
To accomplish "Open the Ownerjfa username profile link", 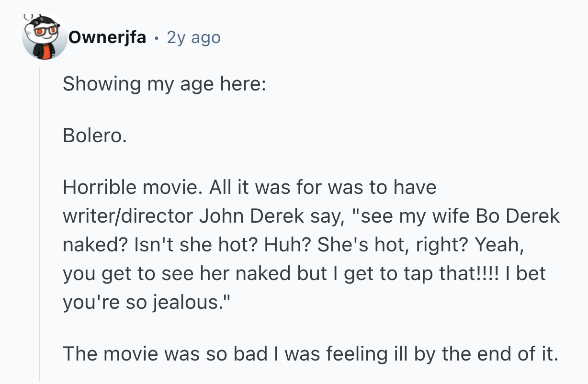I will click(107, 37).
